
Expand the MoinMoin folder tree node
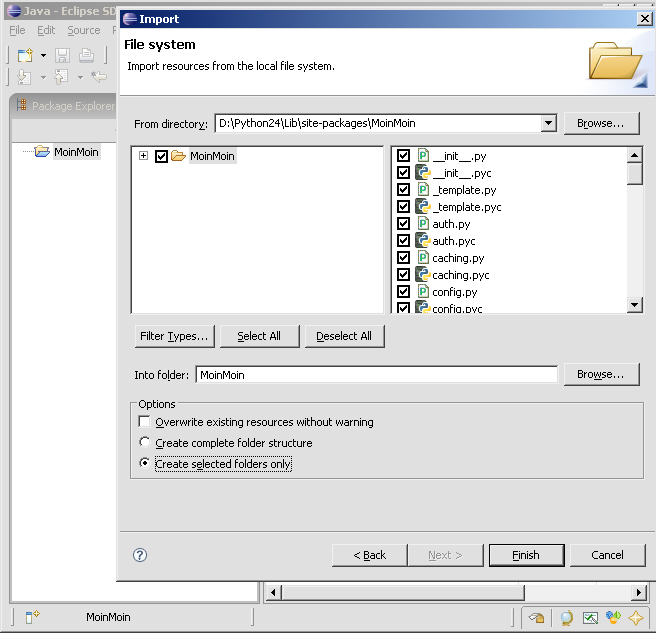pos(144,156)
